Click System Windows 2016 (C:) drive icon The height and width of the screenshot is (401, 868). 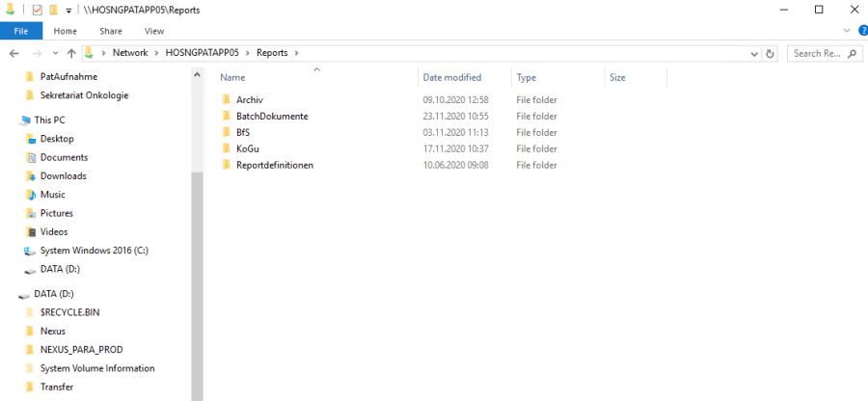(x=30, y=251)
